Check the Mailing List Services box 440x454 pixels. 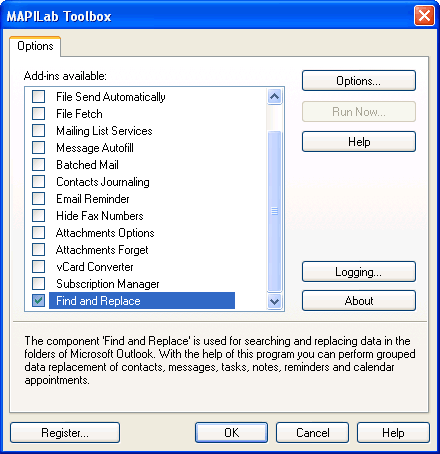(38, 131)
